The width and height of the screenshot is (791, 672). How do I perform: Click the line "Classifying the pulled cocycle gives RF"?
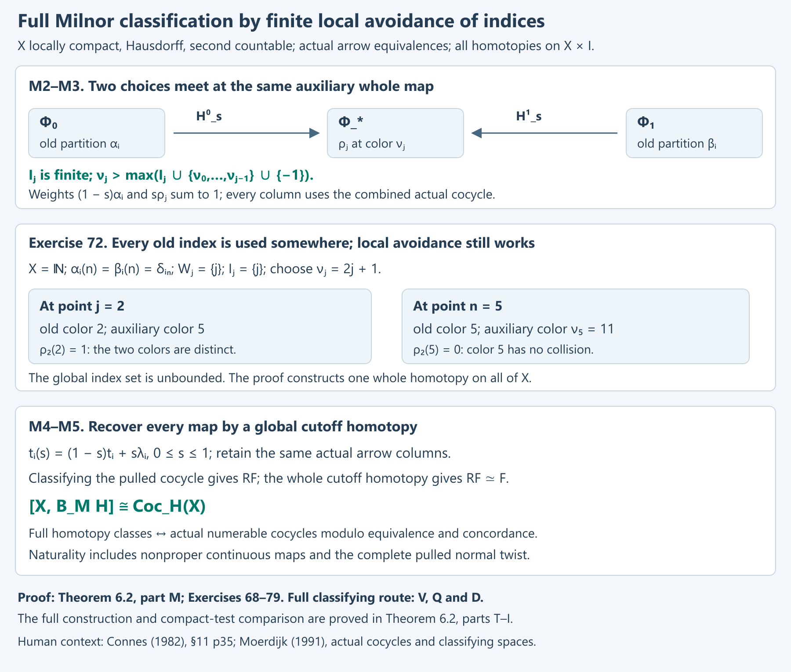(269, 478)
